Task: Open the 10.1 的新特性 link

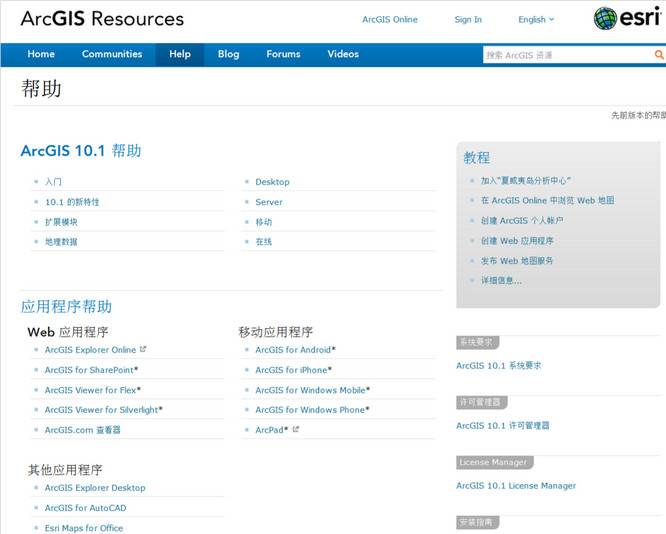Action: point(72,202)
